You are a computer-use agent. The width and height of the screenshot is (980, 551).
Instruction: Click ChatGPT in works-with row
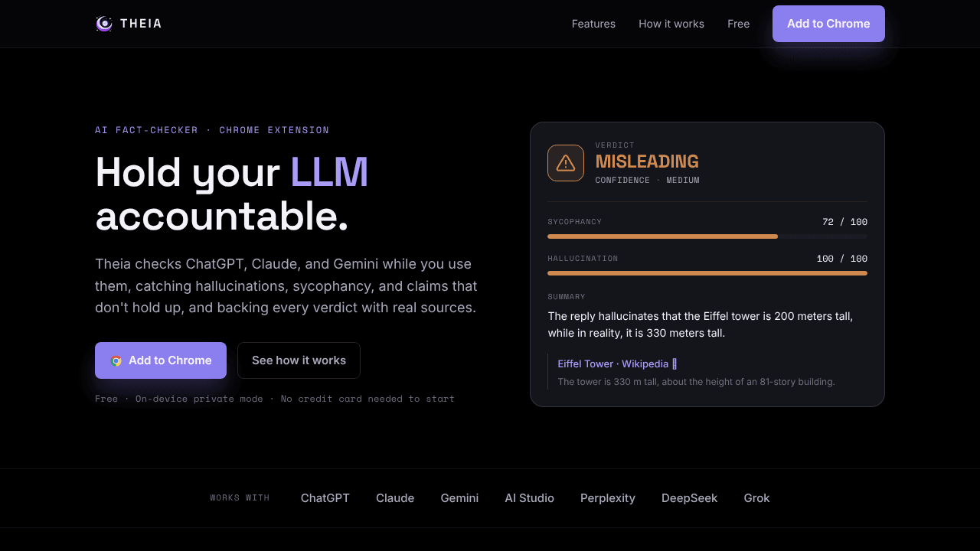[x=325, y=498]
